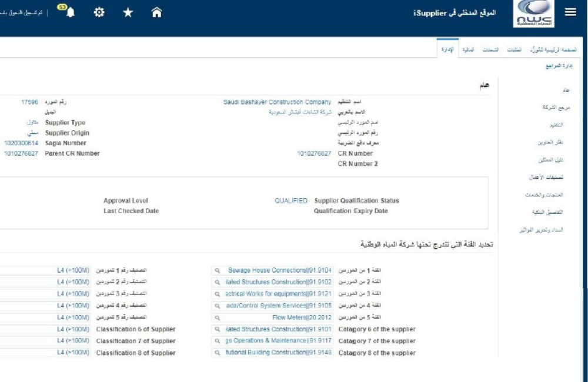Open Favorites star icon
This screenshot has width=588, height=382.
[x=128, y=12]
